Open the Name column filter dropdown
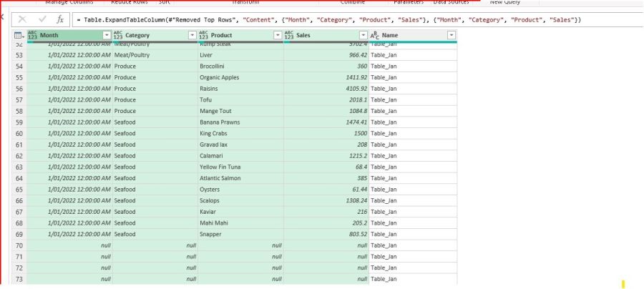 point(452,35)
